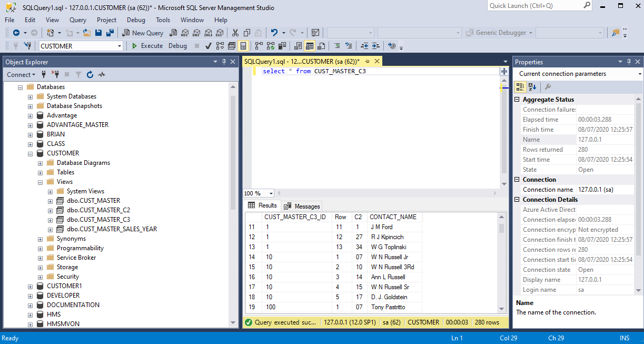Click the CONTACT_NAME column header
The width and height of the screenshot is (644, 344).
[x=394, y=217]
